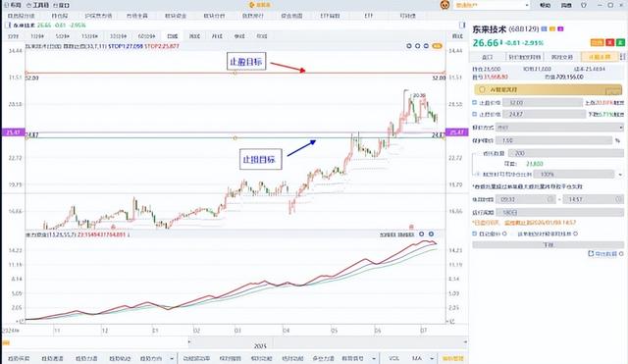Image resolution: width=628 pixels, height=364 pixels.
Task: Click the orange button beside buy button
Action: pyautogui.click(x=597, y=42)
